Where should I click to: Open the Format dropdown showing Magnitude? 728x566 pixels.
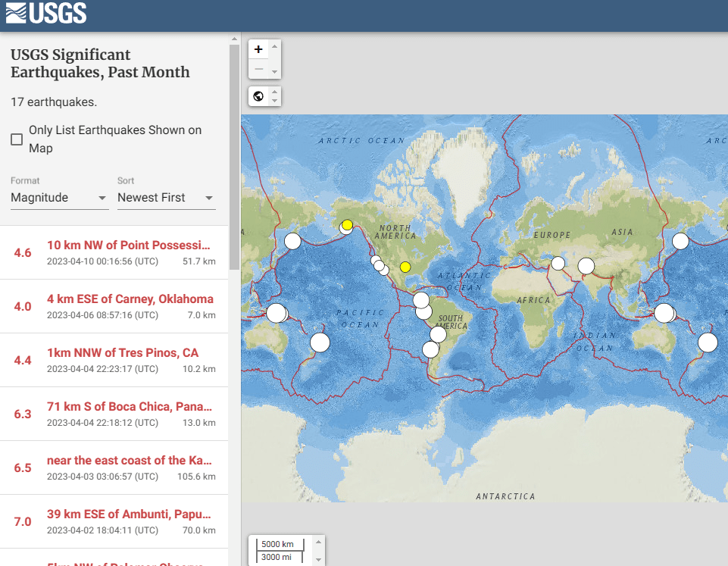pos(59,198)
